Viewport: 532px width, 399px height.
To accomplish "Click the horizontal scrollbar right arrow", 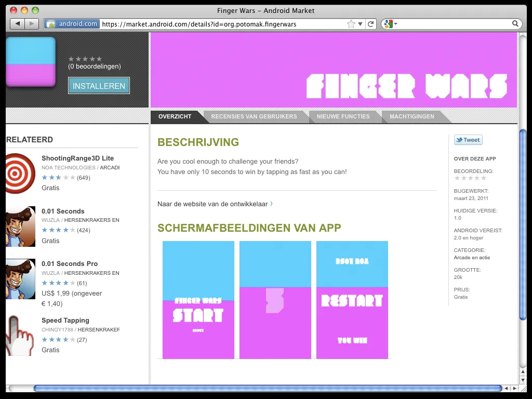I will point(515,388).
